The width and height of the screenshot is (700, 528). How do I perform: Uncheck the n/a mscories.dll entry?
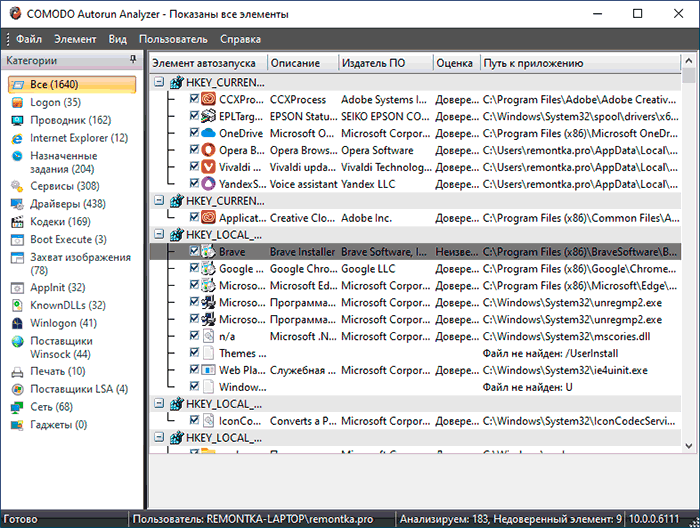[x=194, y=336]
